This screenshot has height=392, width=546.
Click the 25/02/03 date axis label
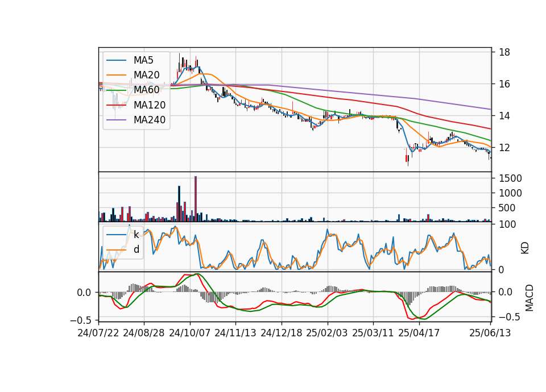point(327,333)
